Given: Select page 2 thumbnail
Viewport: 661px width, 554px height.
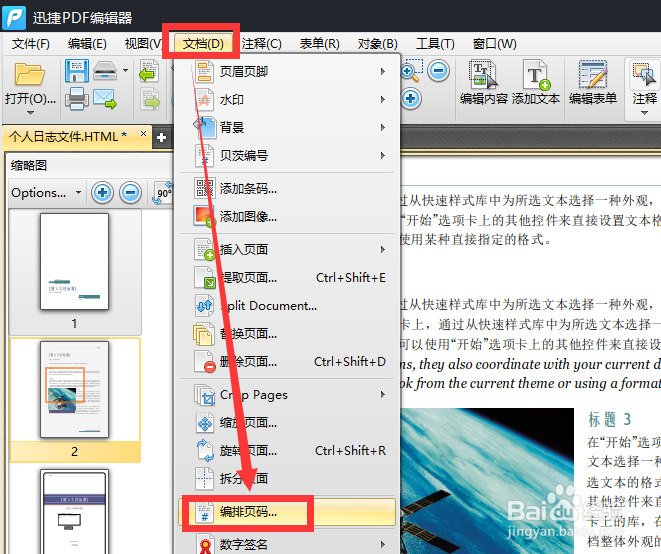Looking at the screenshot, I should coord(75,390).
